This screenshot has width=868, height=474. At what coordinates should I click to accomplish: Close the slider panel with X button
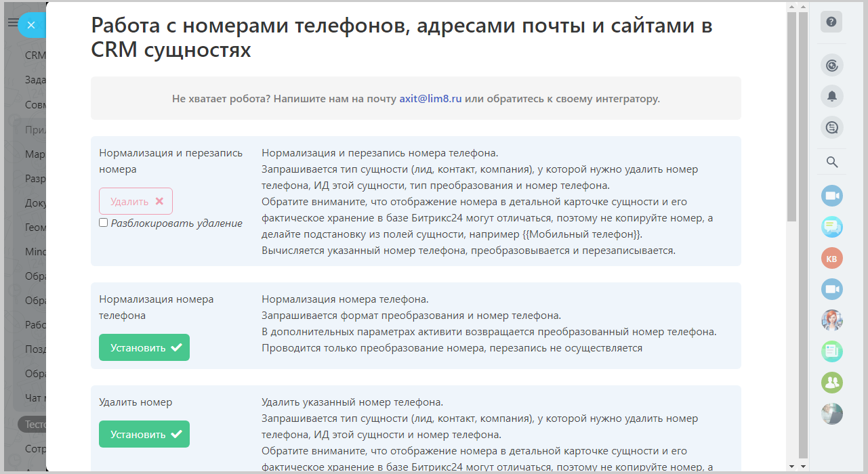click(x=31, y=25)
